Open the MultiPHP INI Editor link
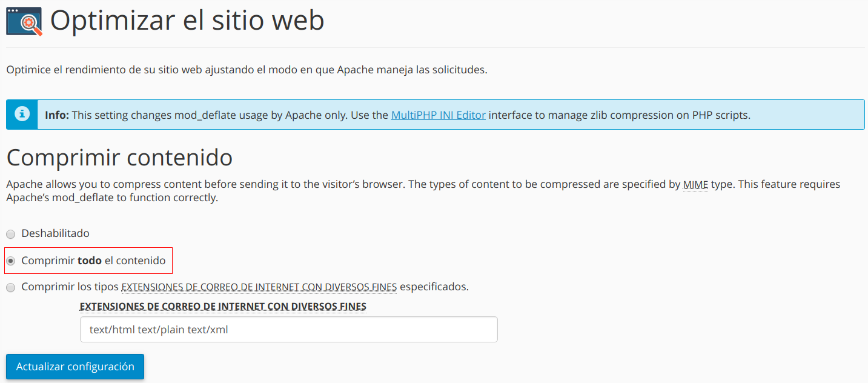Image resolution: width=868 pixels, height=383 pixels. pyautogui.click(x=438, y=115)
